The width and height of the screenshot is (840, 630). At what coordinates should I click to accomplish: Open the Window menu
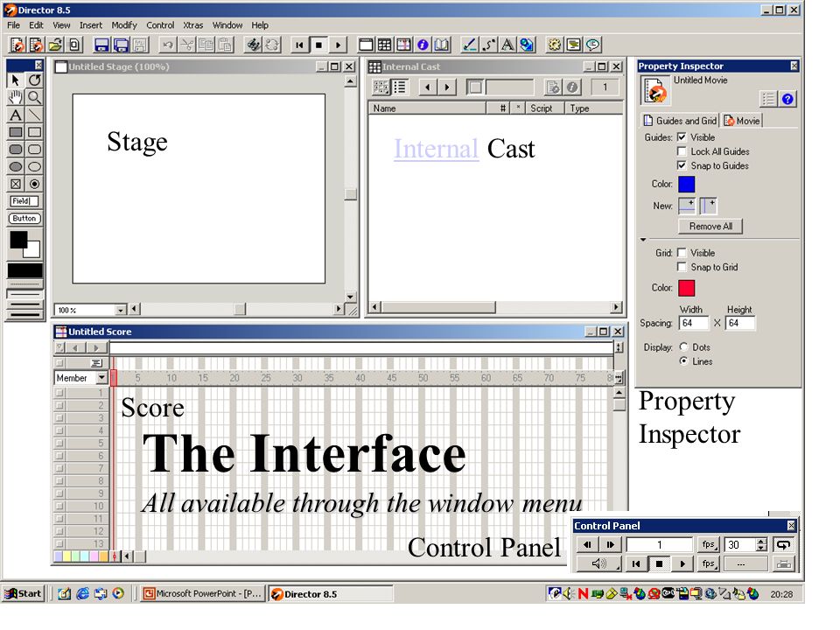227,25
